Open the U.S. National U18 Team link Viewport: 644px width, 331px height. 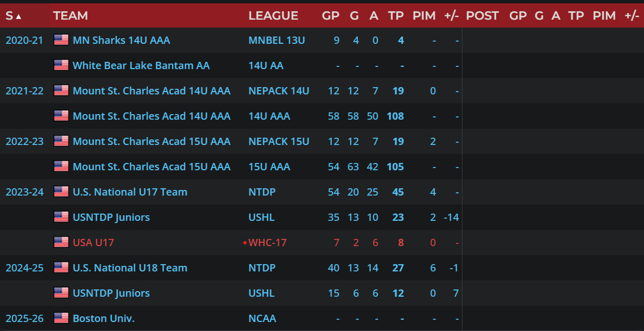pyautogui.click(x=130, y=267)
